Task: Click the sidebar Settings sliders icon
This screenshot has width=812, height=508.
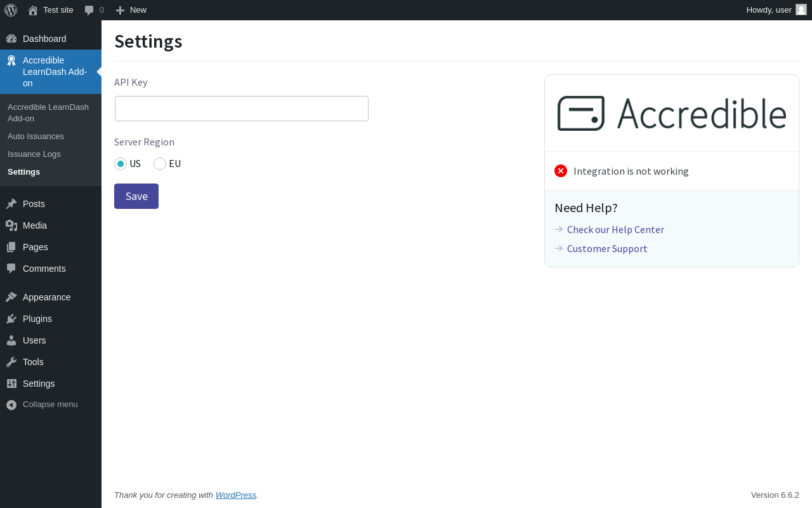Action: pos(11,384)
